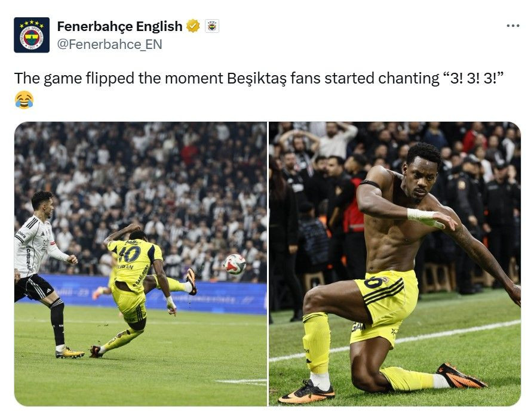Click the football in the left photo
The width and height of the screenshot is (531, 420).
point(235,264)
